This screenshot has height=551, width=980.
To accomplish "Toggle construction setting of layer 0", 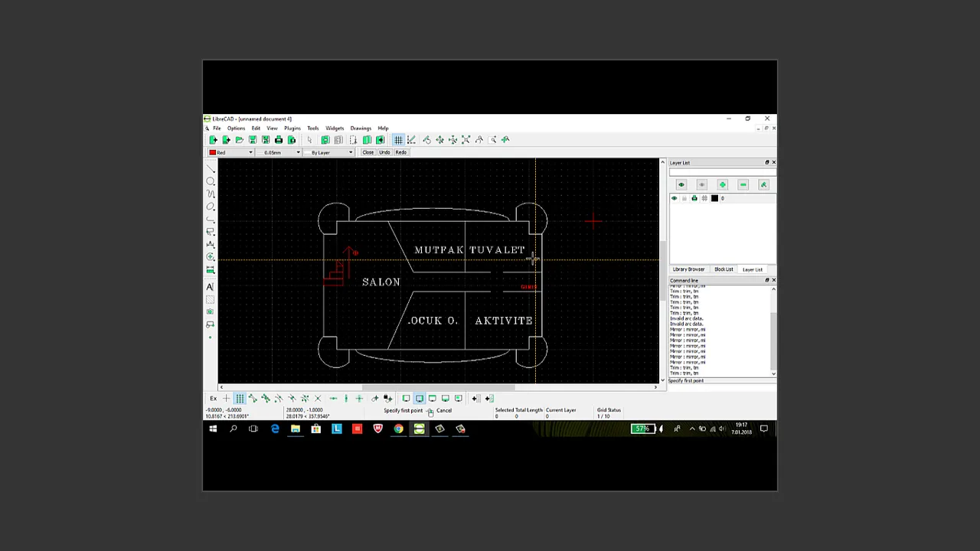I will 704,199.
